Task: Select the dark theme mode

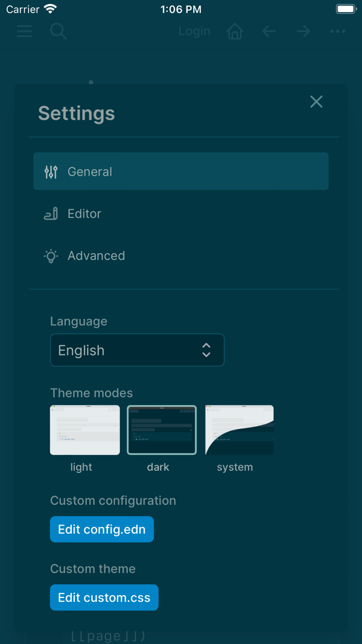Action: click(x=162, y=430)
